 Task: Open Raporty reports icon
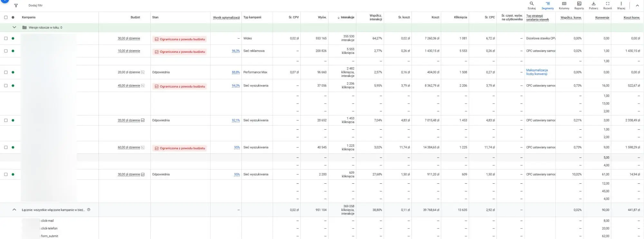579,4
